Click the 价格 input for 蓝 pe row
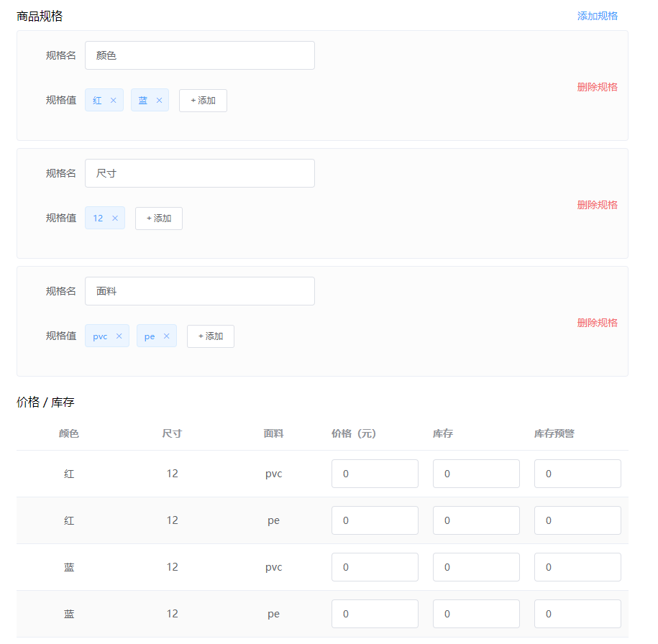The height and width of the screenshot is (644, 658). point(375,614)
